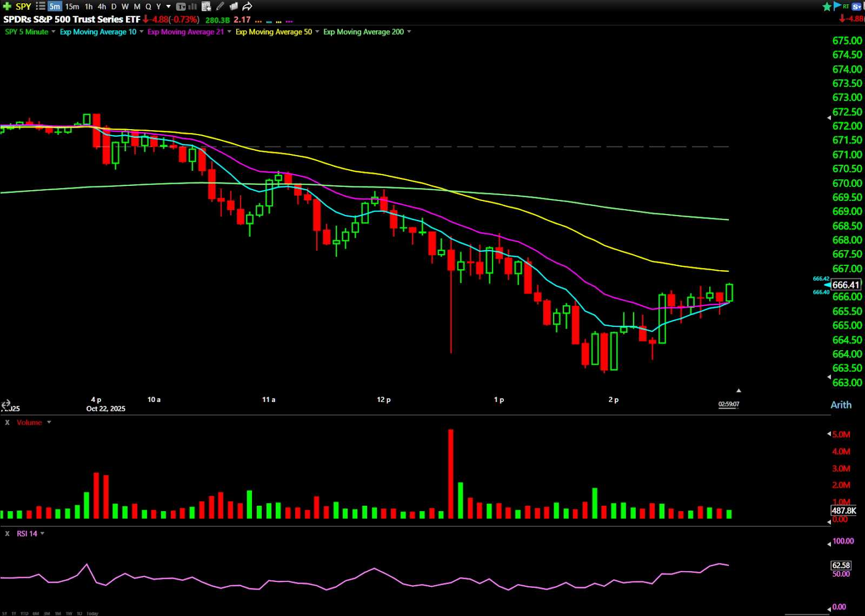Image resolution: width=865 pixels, height=616 pixels.
Task: Remove the RSI 14 pane with X
Action: tap(8, 534)
